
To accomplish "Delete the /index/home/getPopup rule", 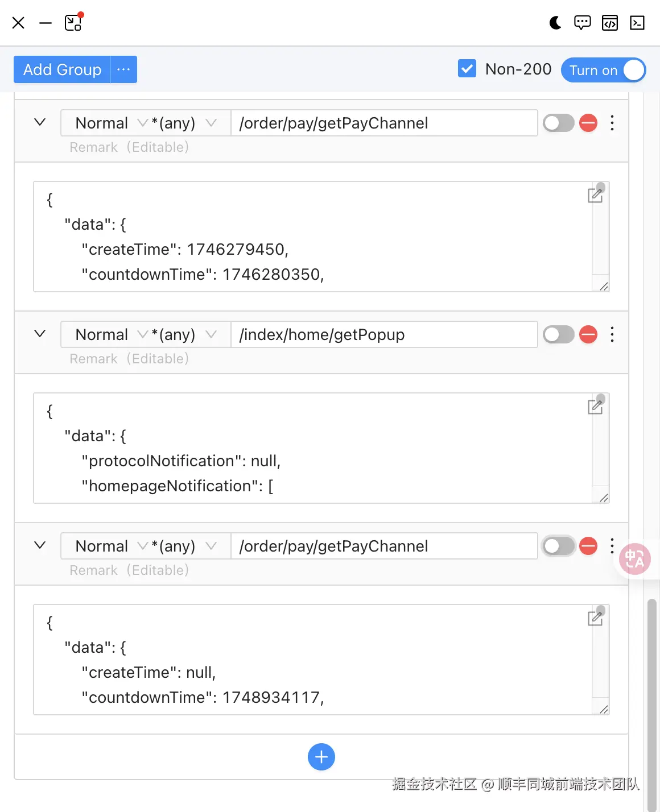I will click(588, 334).
